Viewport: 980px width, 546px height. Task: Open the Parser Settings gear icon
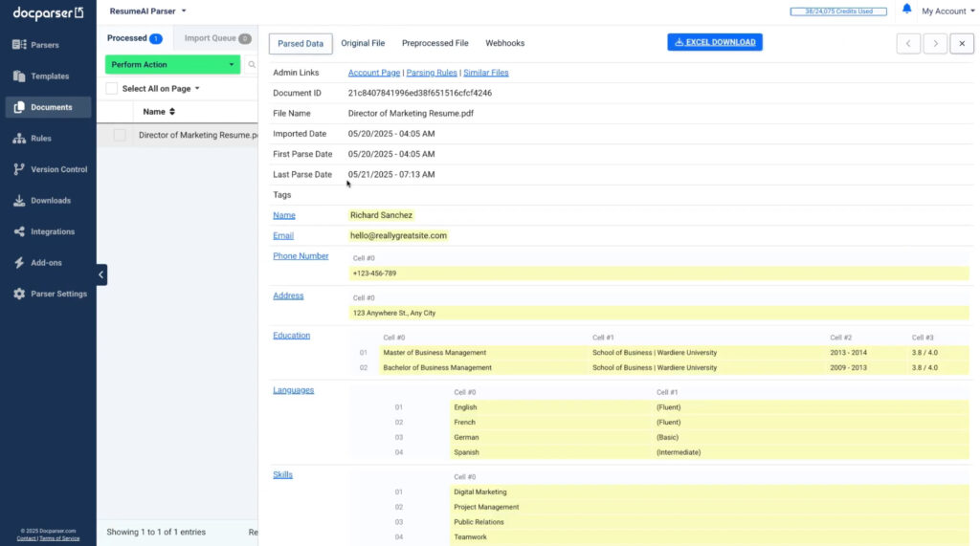[x=19, y=294]
